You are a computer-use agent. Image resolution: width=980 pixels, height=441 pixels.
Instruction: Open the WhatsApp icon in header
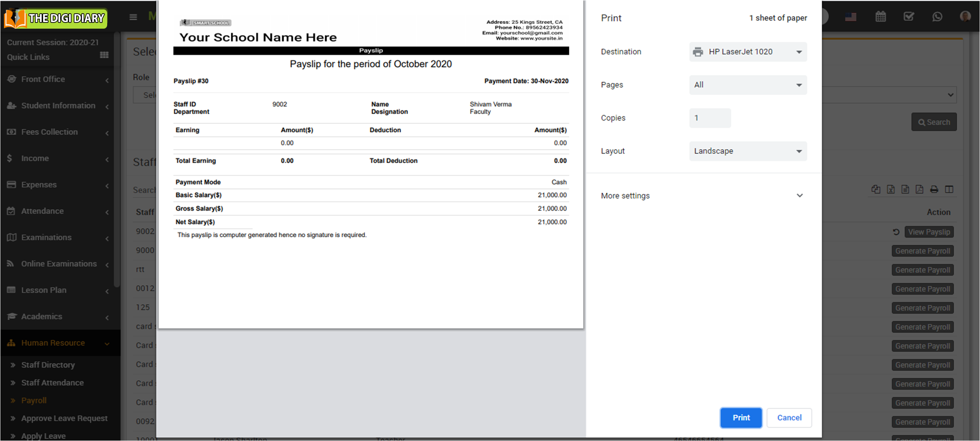click(937, 16)
